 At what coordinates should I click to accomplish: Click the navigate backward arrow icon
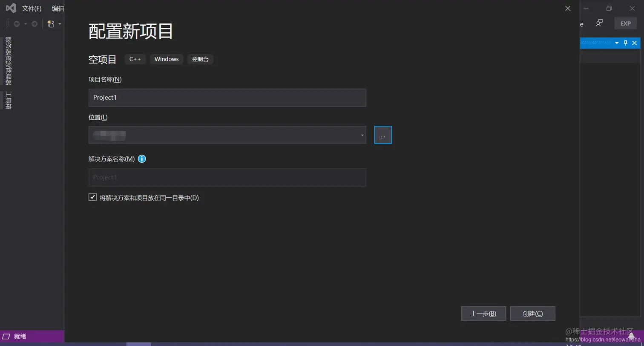pyautogui.click(x=17, y=24)
